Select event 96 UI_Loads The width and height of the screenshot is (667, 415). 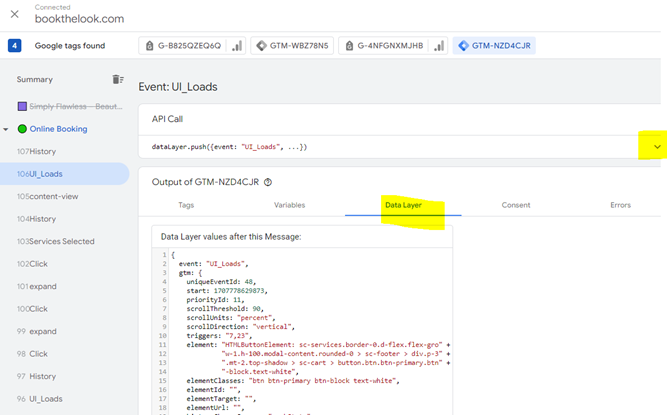point(40,399)
